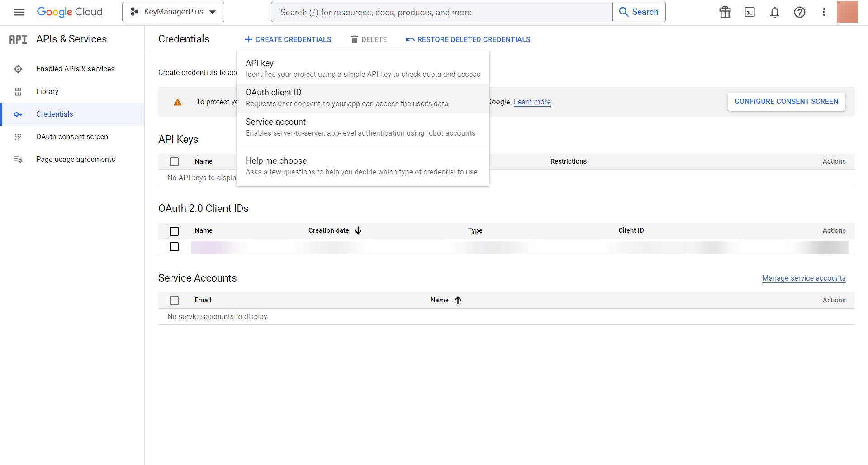868x465 pixels.
Task: Select Help me choose option
Action: coord(363,166)
